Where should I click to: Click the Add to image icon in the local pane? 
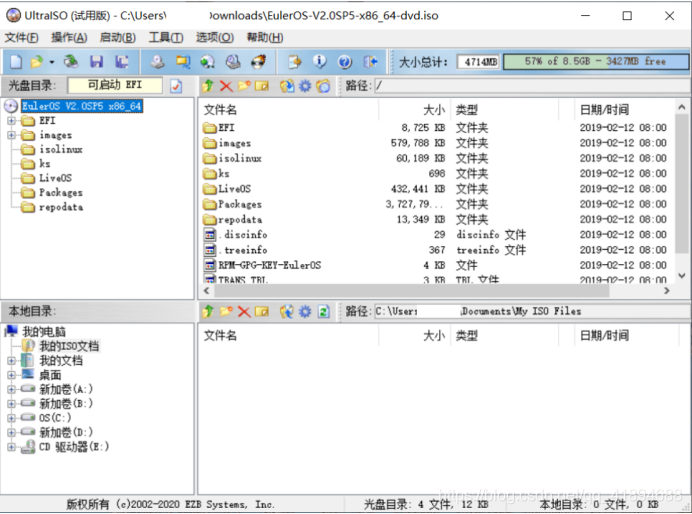click(x=287, y=311)
